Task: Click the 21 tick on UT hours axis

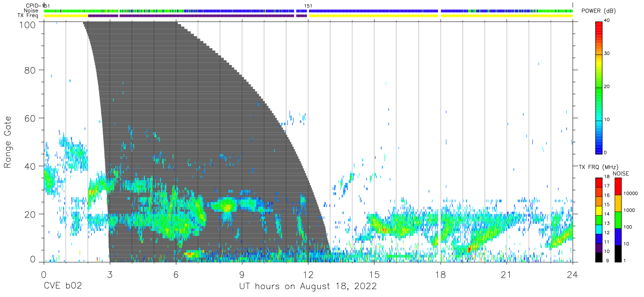Action: tap(506, 274)
